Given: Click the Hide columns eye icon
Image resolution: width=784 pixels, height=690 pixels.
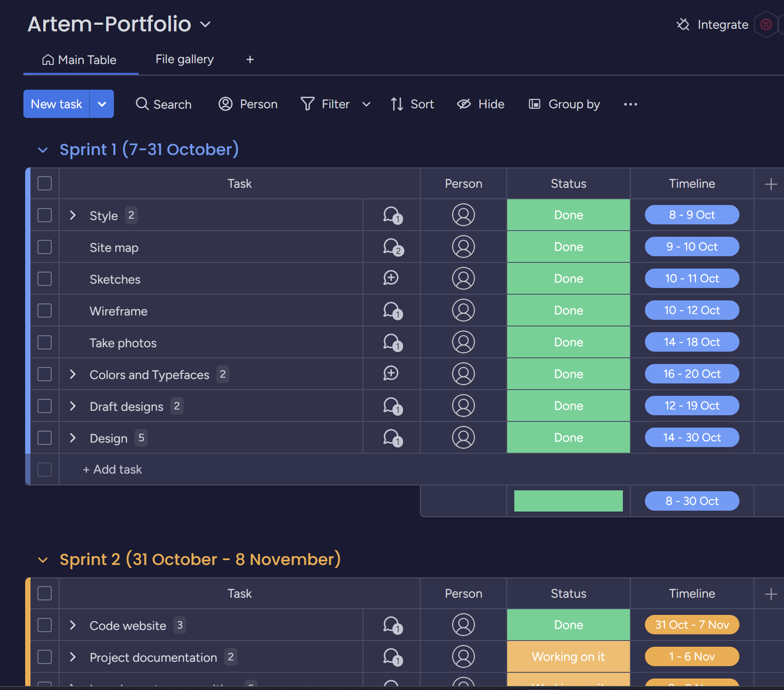Looking at the screenshot, I should [464, 104].
